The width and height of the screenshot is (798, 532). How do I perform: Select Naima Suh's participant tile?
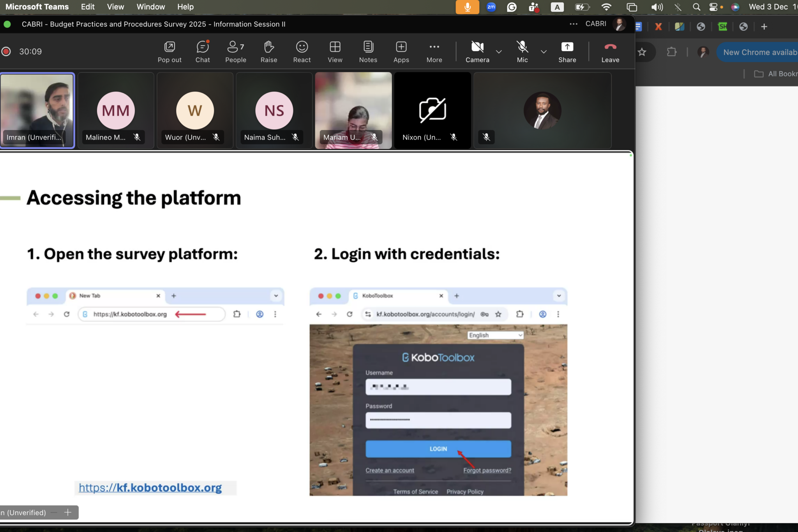click(x=274, y=111)
